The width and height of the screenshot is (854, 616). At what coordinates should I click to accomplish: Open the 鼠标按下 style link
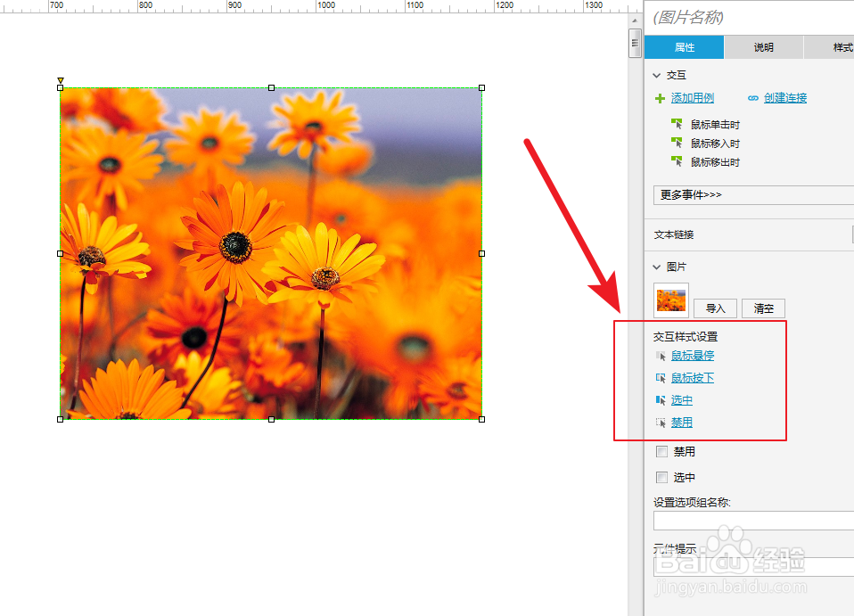pos(693,378)
